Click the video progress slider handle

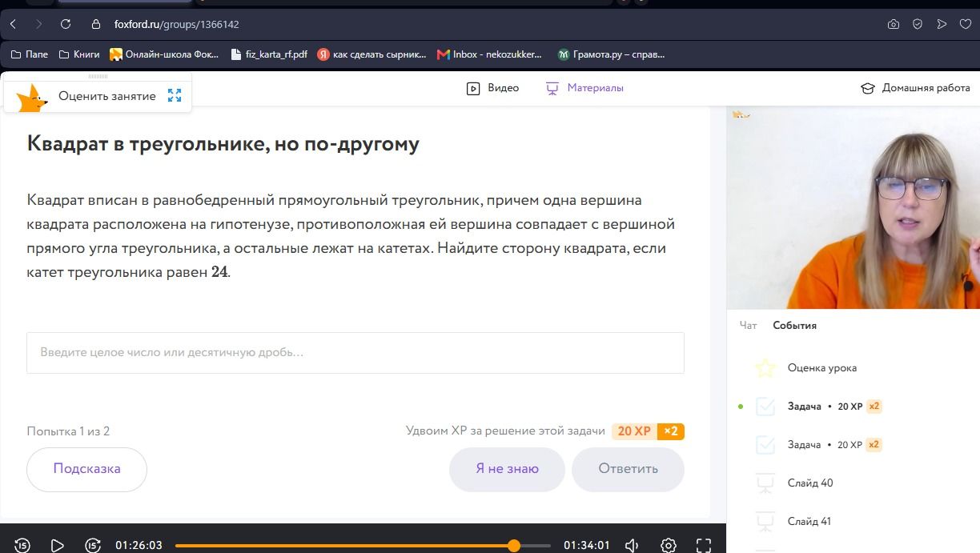[x=514, y=545]
